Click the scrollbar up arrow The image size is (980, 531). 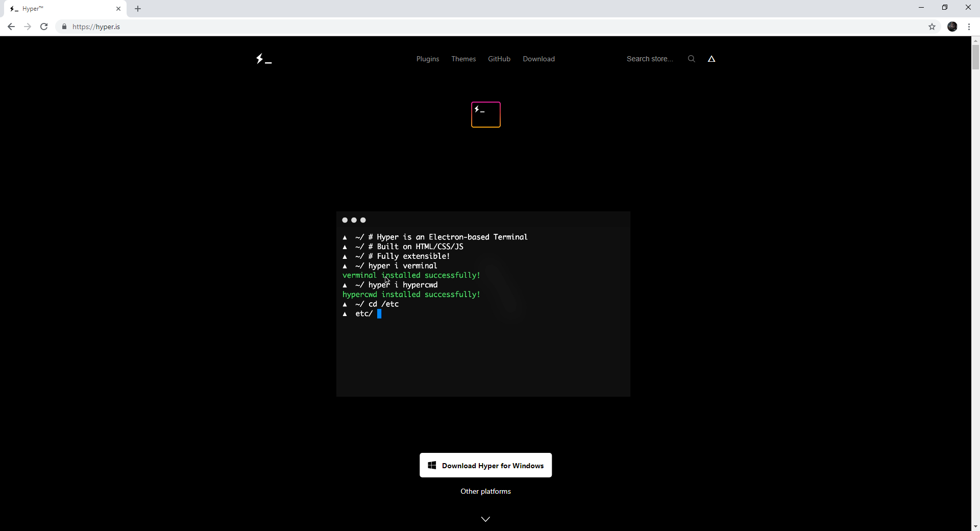pyautogui.click(x=975, y=40)
